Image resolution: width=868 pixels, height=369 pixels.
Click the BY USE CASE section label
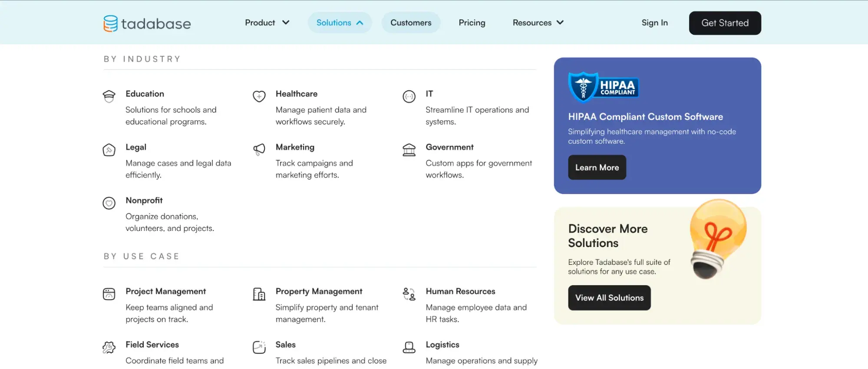[x=141, y=257]
